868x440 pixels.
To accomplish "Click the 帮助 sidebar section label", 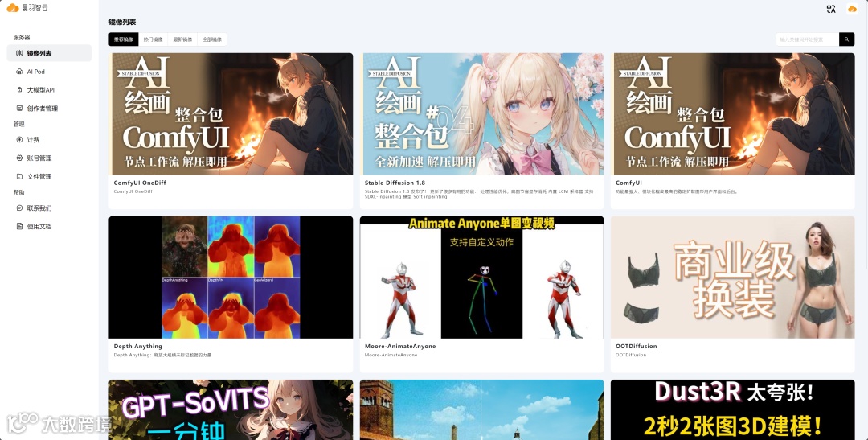I will pos(18,192).
